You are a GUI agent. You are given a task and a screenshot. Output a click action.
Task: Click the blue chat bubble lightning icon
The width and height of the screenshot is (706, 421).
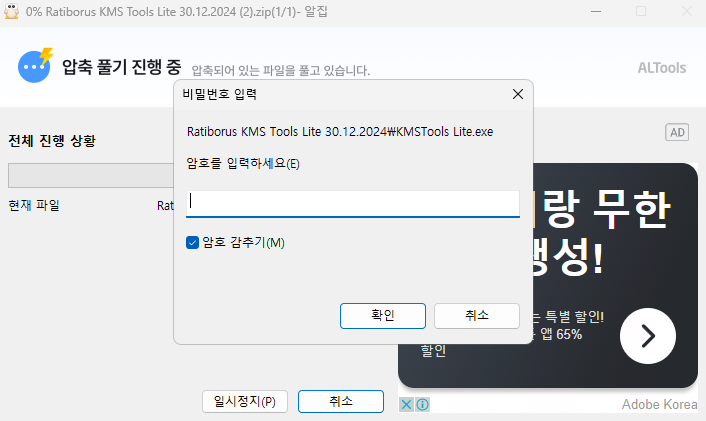click(36, 66)
